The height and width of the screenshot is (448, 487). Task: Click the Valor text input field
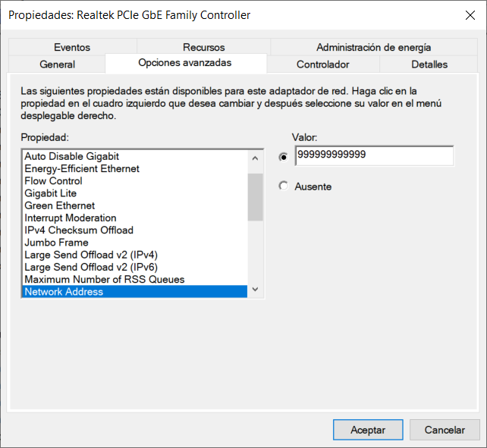coord(374,155)
